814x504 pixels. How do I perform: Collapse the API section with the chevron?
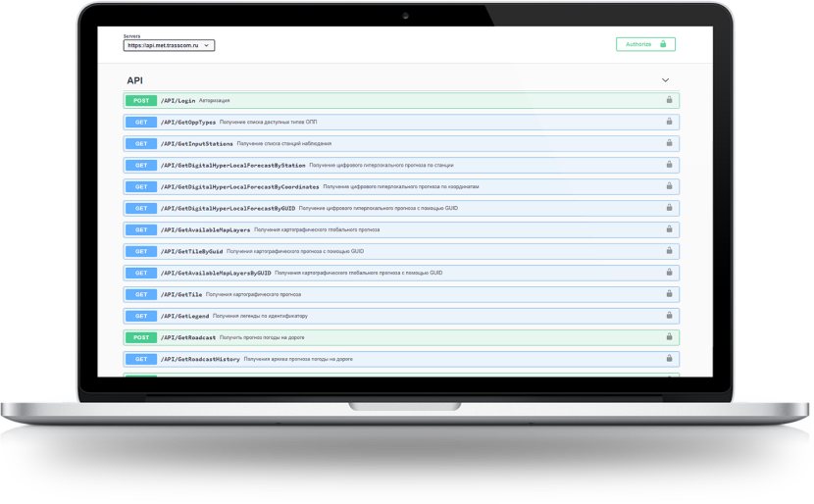click(665, 80)
